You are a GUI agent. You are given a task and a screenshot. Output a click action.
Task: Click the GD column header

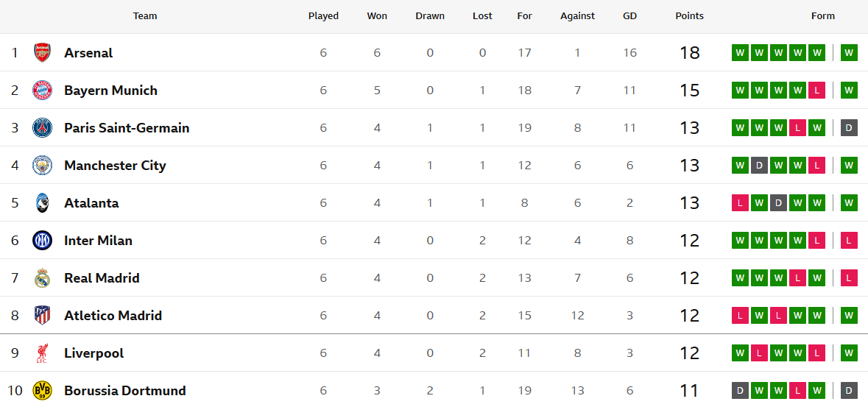629,16
